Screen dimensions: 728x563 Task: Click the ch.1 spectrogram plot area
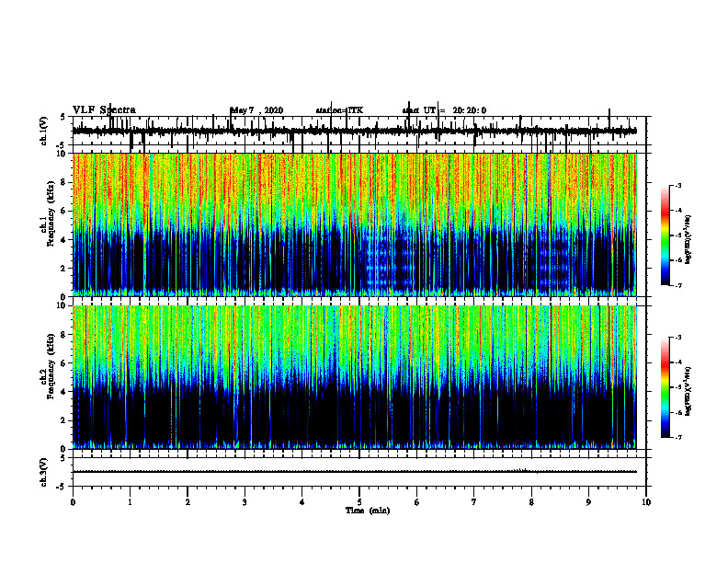click(355, 224)
